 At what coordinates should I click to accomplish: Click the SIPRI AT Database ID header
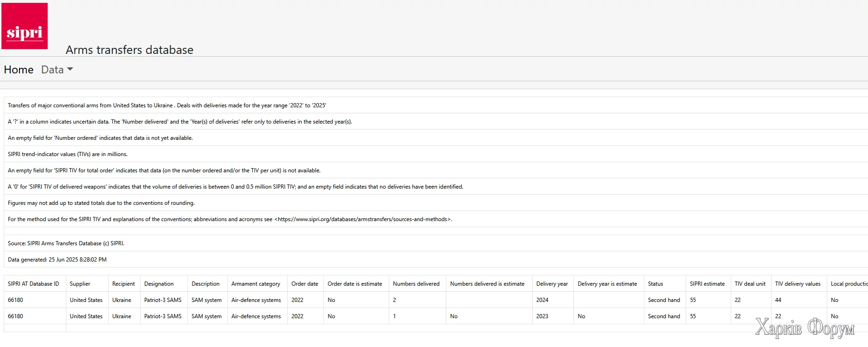[33, 284]
